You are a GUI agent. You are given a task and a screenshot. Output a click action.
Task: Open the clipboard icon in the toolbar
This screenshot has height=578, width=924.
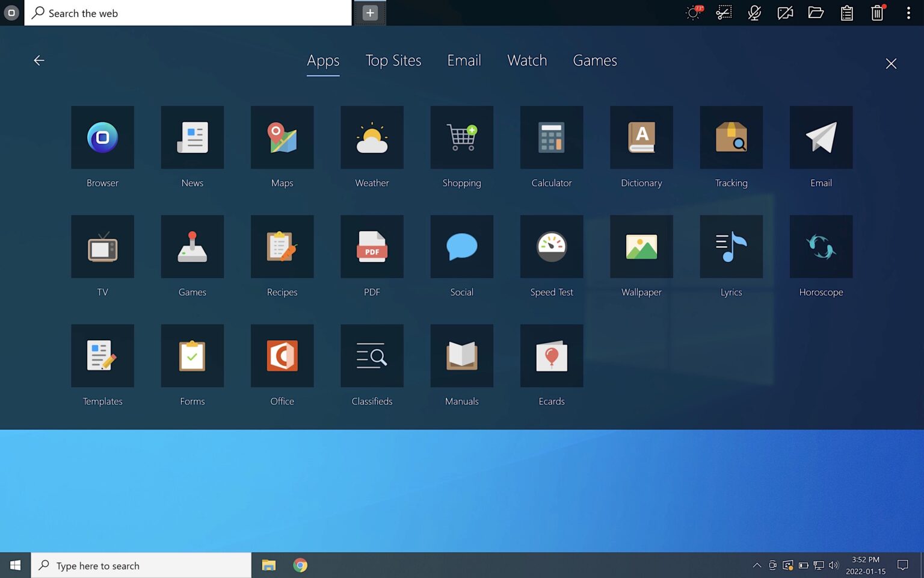pyautogui.click(x=846, y=13)
